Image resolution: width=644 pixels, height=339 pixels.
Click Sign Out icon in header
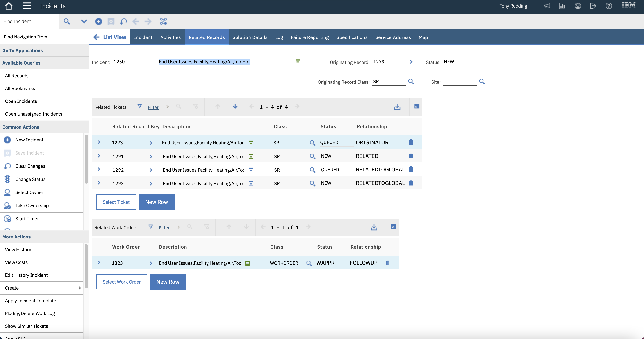[x=593, y=6]
